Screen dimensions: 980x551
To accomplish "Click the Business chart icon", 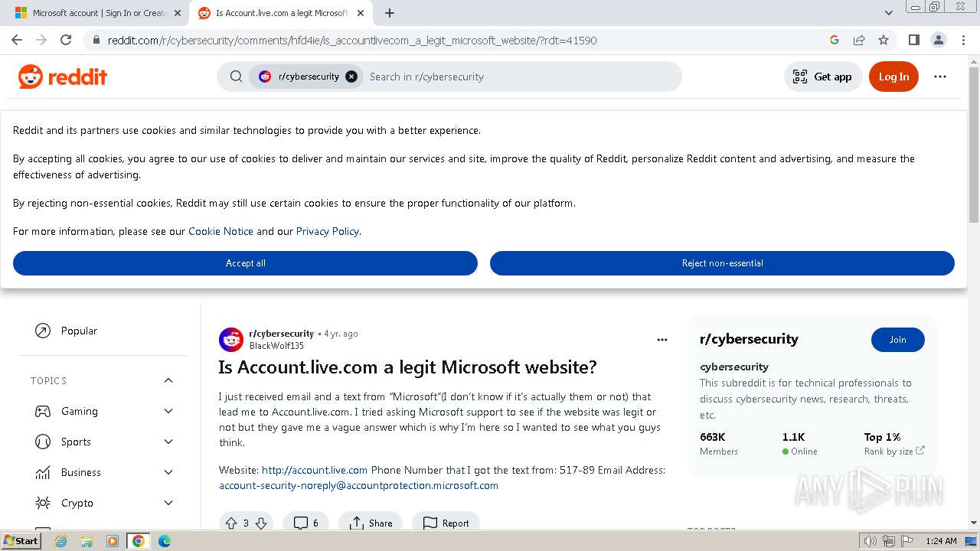I will 43,472.
